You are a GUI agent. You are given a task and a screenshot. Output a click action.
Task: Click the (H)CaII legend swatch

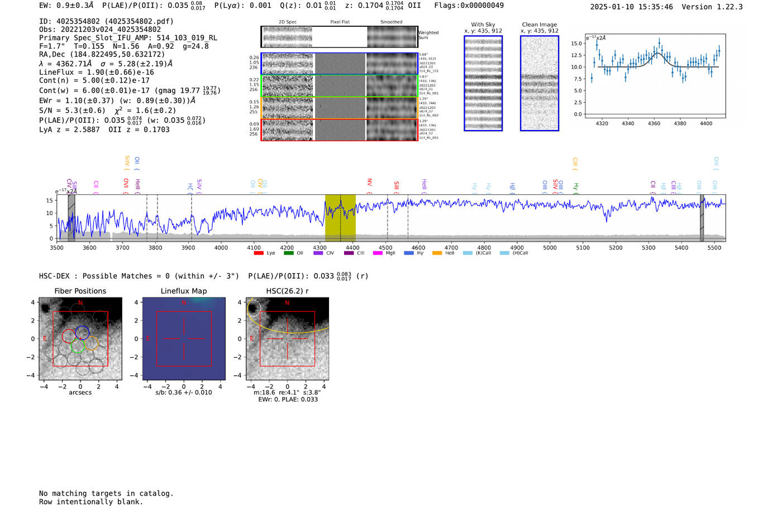tap(505, 253)
